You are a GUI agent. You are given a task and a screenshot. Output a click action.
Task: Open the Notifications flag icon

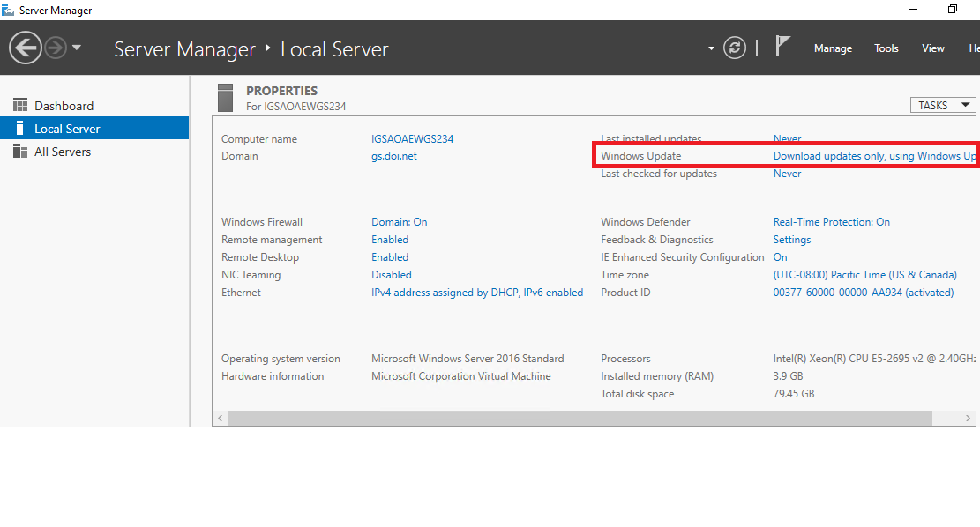(x=782, y=46)
